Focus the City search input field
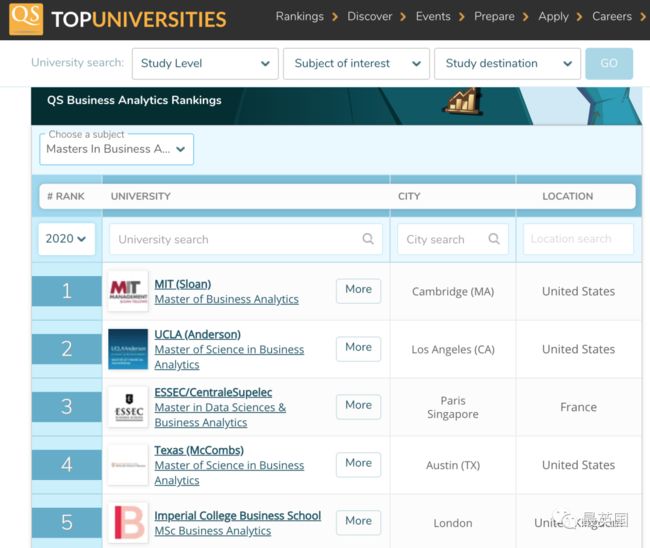 tap(453, 239)
